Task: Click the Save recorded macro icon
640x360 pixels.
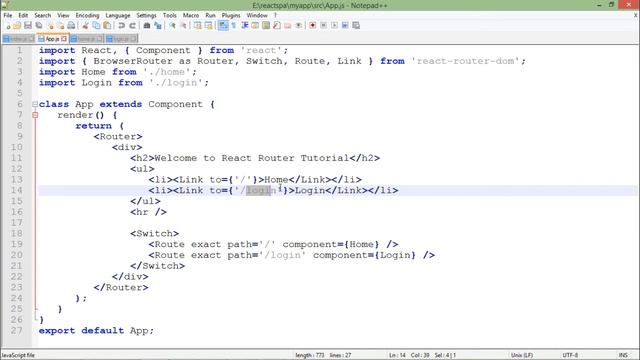Action: [356, 25]
